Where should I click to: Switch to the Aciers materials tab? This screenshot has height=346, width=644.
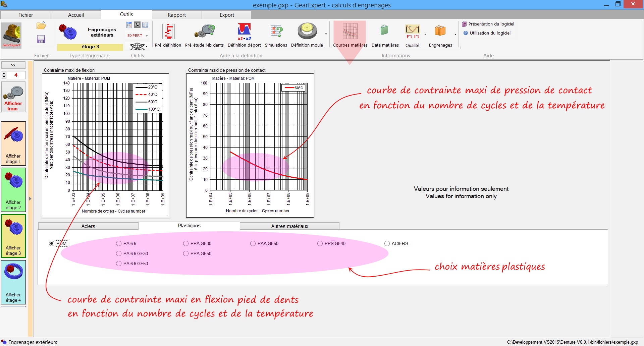[88, 226]
